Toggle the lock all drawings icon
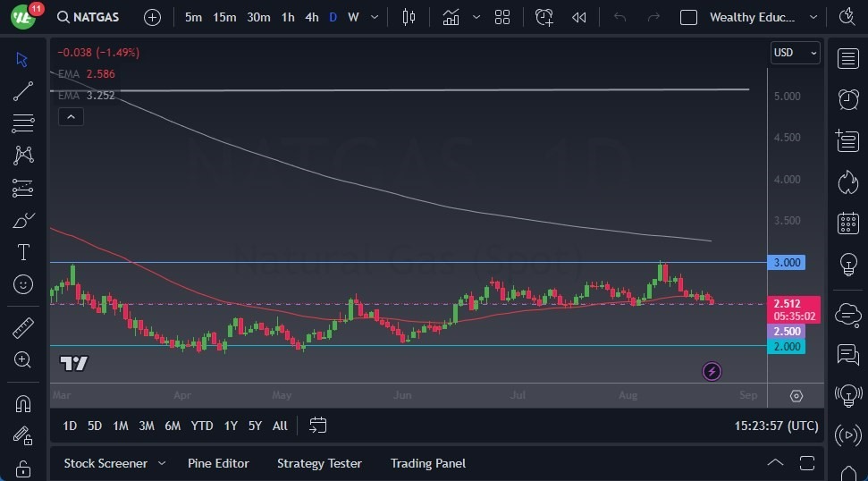The image size is (868, 481). [23, 468]
